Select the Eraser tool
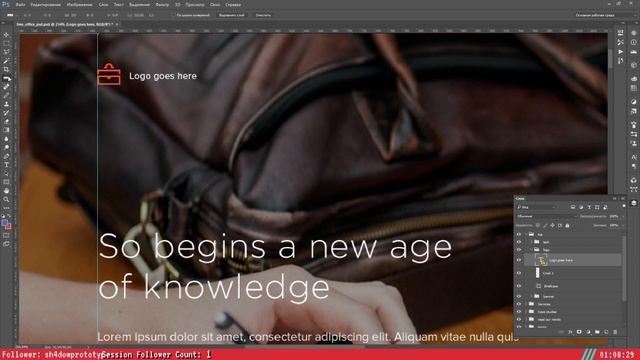Screen dimensions: 640x360 tap(6, 122)
